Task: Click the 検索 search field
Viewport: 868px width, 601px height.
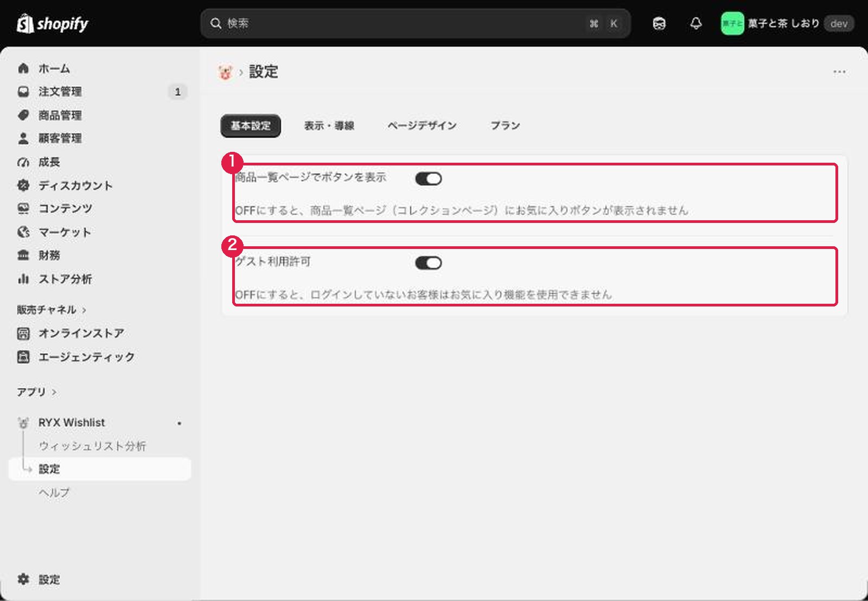Action: pos(416,23)
